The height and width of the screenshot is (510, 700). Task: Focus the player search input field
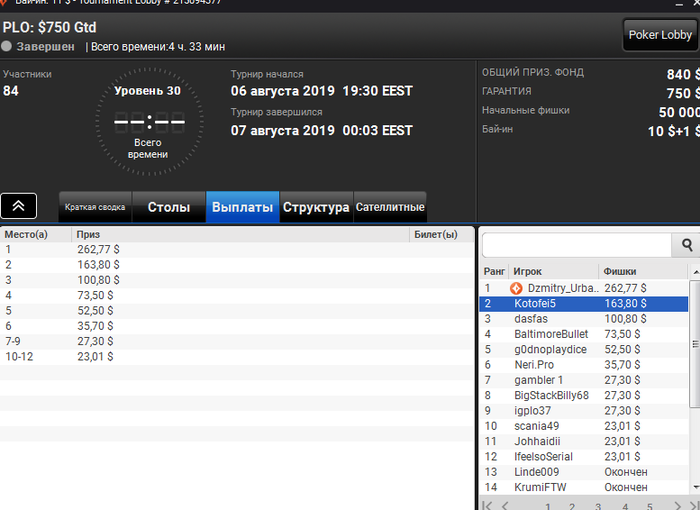click(577, 245)
